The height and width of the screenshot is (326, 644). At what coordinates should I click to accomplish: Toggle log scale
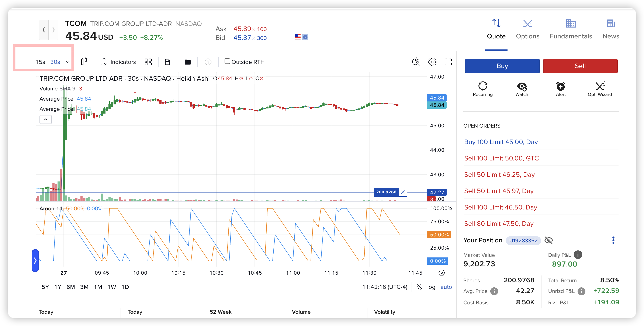click(x=431, y=287)
